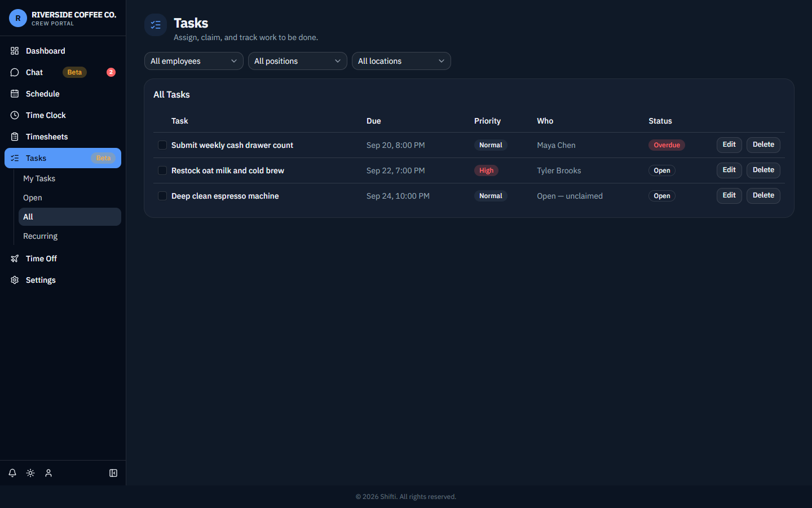Select My Tasks sub-item

70,178
